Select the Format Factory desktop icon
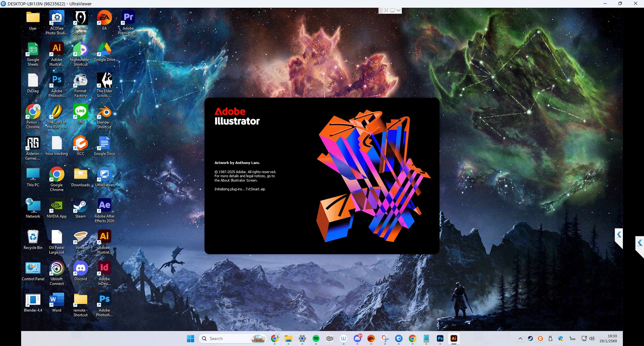Viewport: 644px width, 346px height. point(80,85)
